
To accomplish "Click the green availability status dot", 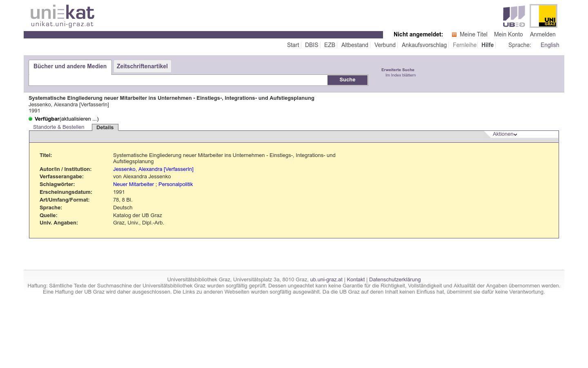I will (30, 119).
